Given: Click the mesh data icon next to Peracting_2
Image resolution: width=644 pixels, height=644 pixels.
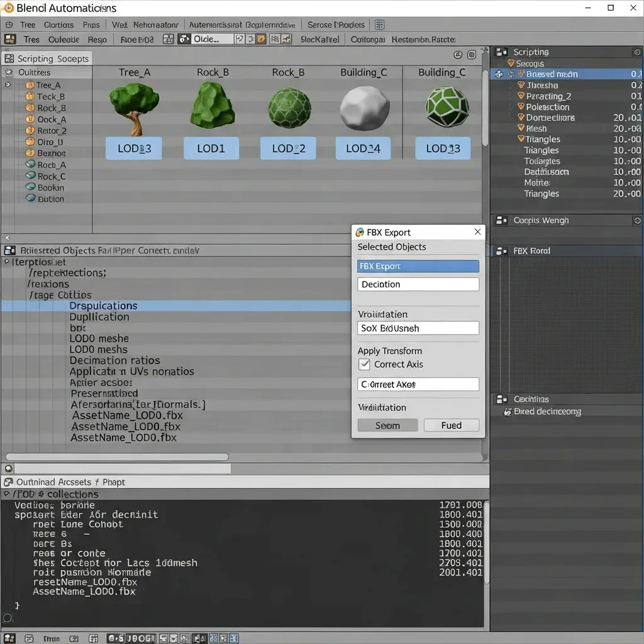Looking at the screenshot, I should tap(521, 96).
